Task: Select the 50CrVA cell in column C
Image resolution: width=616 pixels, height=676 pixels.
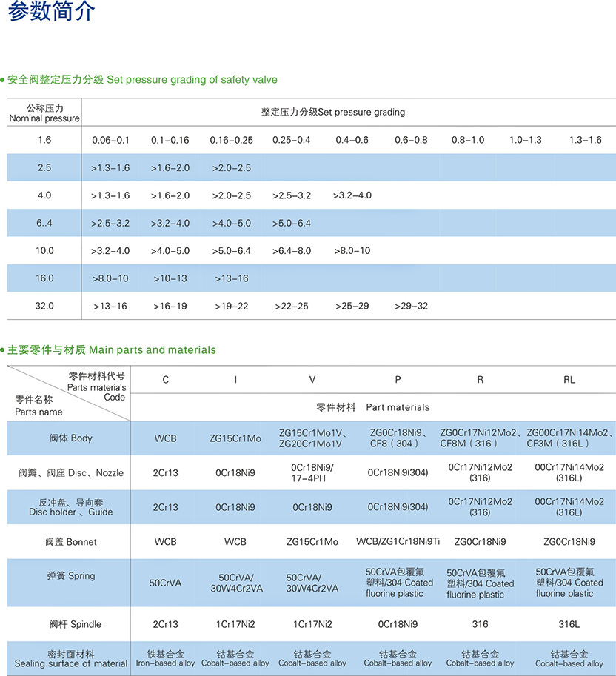Action: tap(166, 583)
